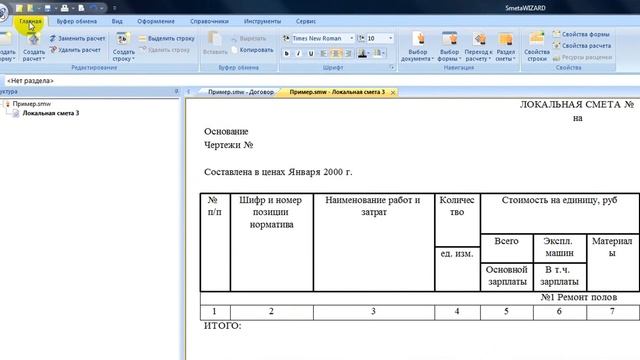Click the Ресурсы расценки item
The height and width of the screenshot is (360, 640).
coord(582,58)
